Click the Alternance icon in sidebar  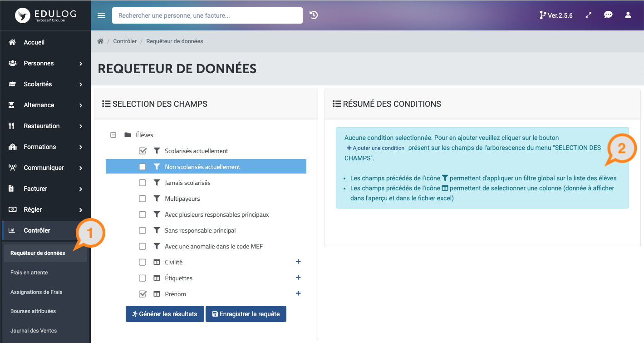(12, 105)
